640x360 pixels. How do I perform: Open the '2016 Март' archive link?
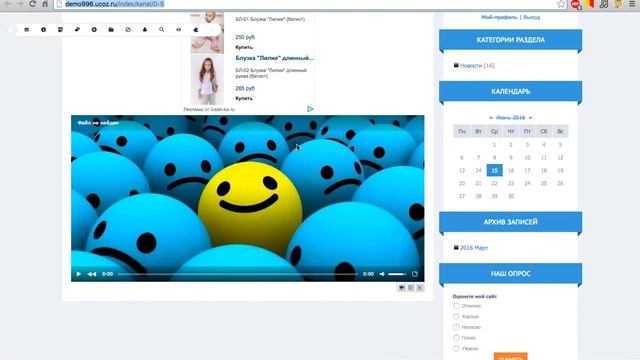474,248
